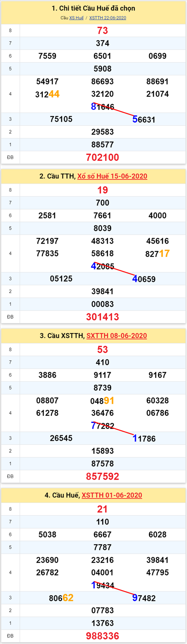Screen dimensions: 187x644
Task: Click number 40659 with the blue 4
Action: click(144, 279)
